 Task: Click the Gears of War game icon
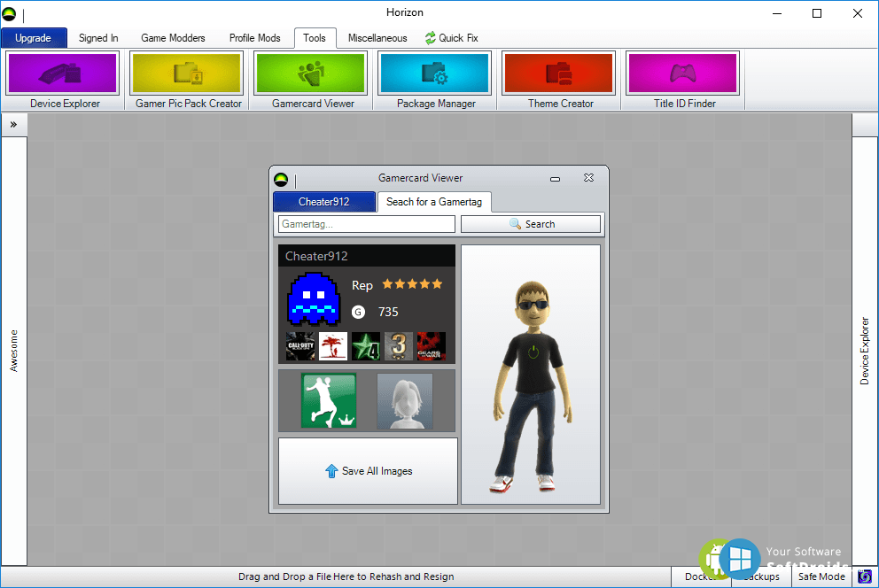[432, 346]
